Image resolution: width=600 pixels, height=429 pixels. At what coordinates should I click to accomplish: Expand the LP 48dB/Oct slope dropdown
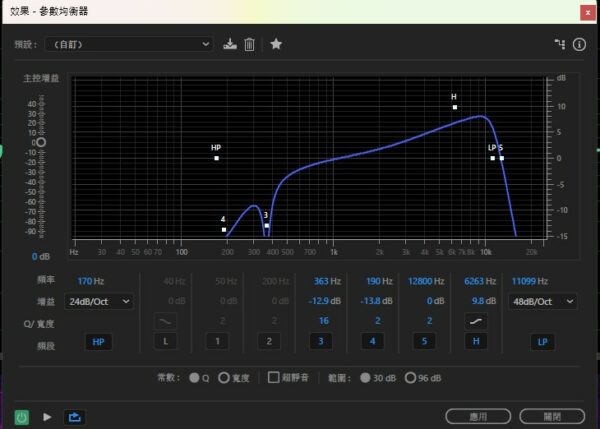543,301
